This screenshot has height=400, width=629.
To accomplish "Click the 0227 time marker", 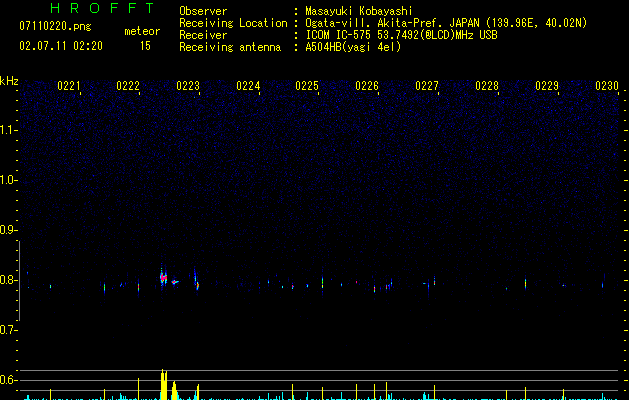I will [427, 86].
